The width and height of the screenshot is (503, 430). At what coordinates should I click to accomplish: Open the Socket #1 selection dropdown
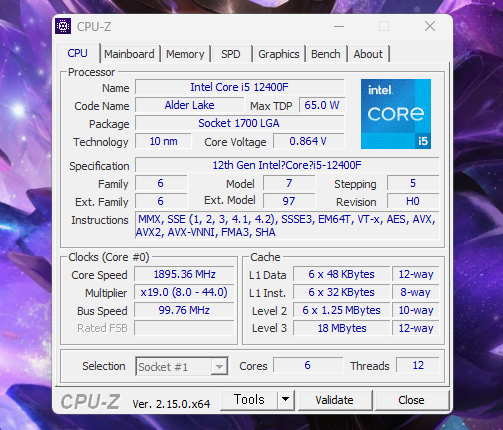[x=181, y=366]
